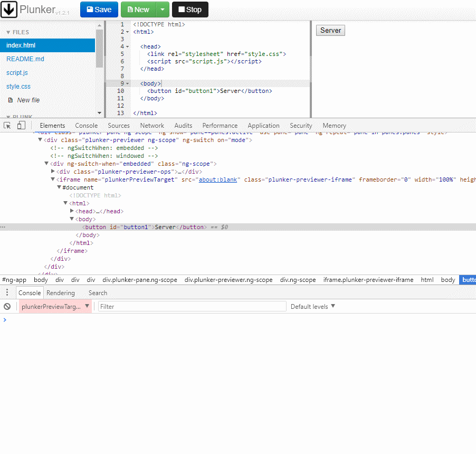Click the Stop button in the toolbar

click(x=189, y=9)
